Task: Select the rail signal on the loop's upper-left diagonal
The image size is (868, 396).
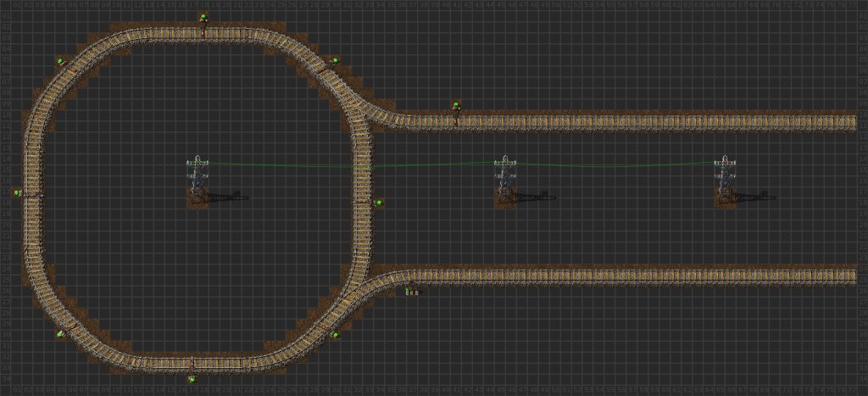Action: [x=60, y=61]
